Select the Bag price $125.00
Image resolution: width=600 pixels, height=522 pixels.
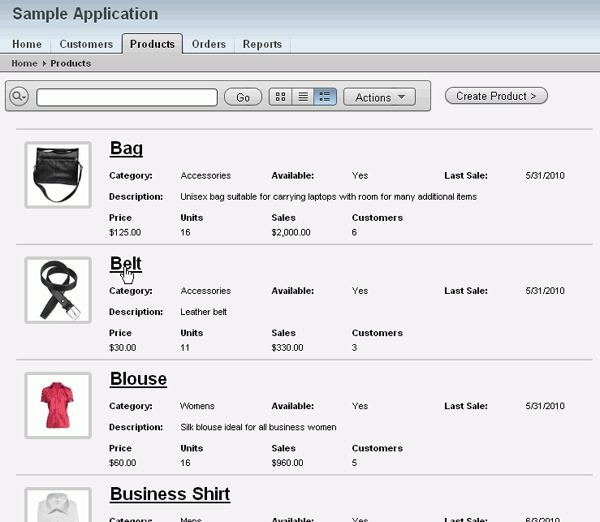tap(125, 232)
